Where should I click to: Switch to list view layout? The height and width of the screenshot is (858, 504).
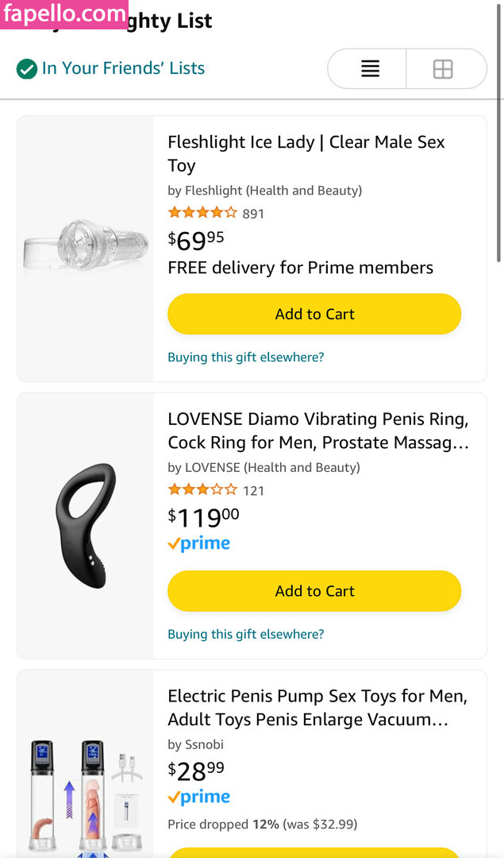370,69
